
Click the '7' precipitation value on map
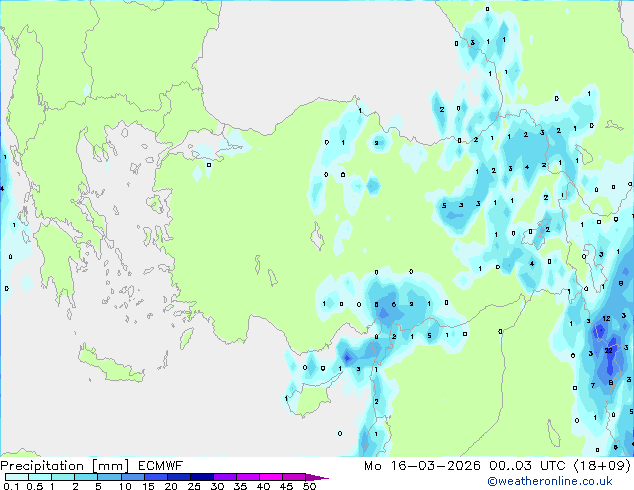pyautogui.click(x=593, y=385)
